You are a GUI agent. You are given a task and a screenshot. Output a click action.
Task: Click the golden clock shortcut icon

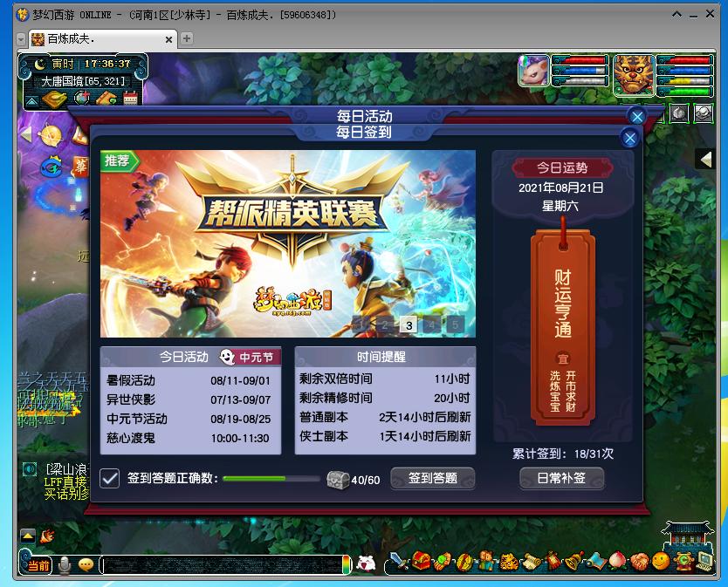52,135
